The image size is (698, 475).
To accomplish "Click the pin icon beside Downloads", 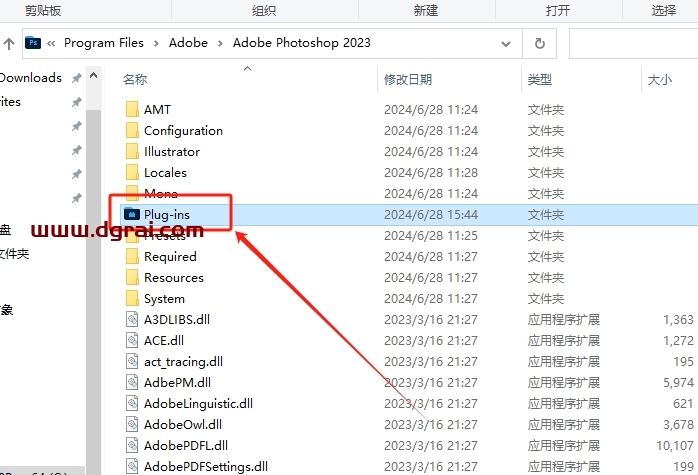I will click(x=77, y=78).
